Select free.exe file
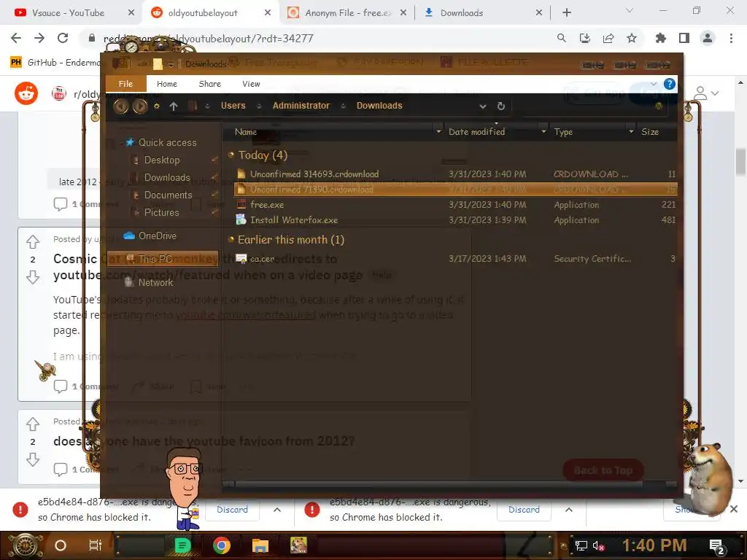This screenshot has height=560, width=747. [455, 205]
